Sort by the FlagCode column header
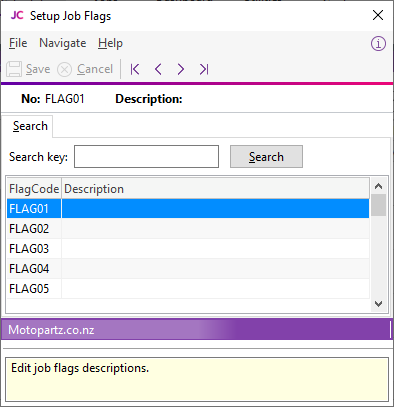The width and height of the screenshot is (394, 407). [x=34, y=189]
